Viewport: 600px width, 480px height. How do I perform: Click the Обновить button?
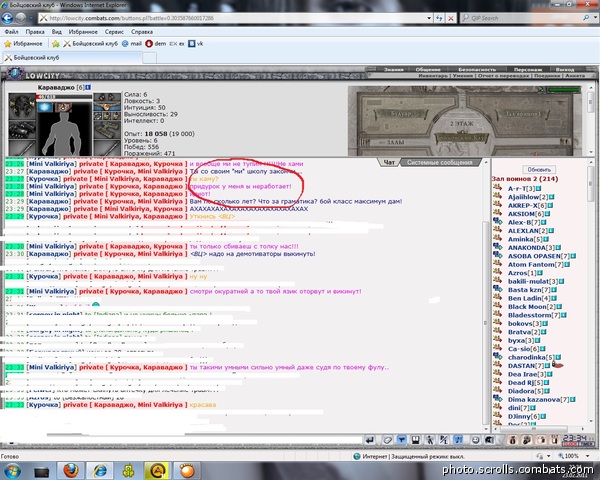[x=539, y=170]
